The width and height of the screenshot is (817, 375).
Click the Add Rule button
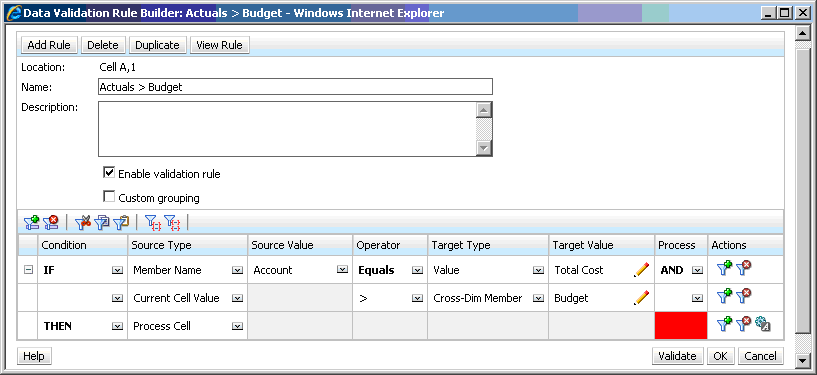(49, 45)
